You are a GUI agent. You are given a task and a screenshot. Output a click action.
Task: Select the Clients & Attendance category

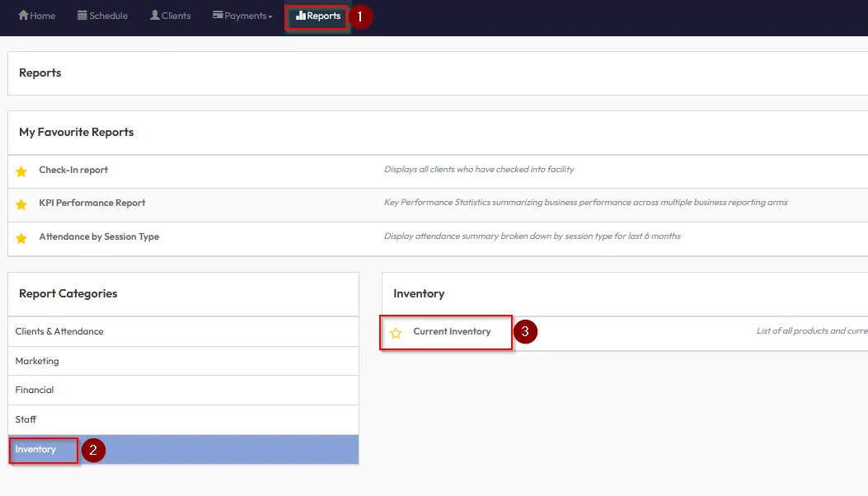[x=59, y=331]
